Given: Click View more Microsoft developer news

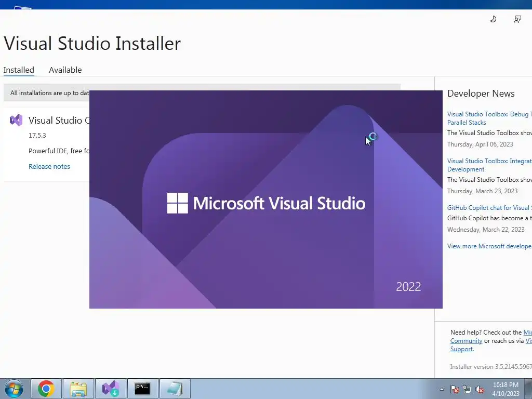Looking at the screenshot, I should click(x=489, y=246).
